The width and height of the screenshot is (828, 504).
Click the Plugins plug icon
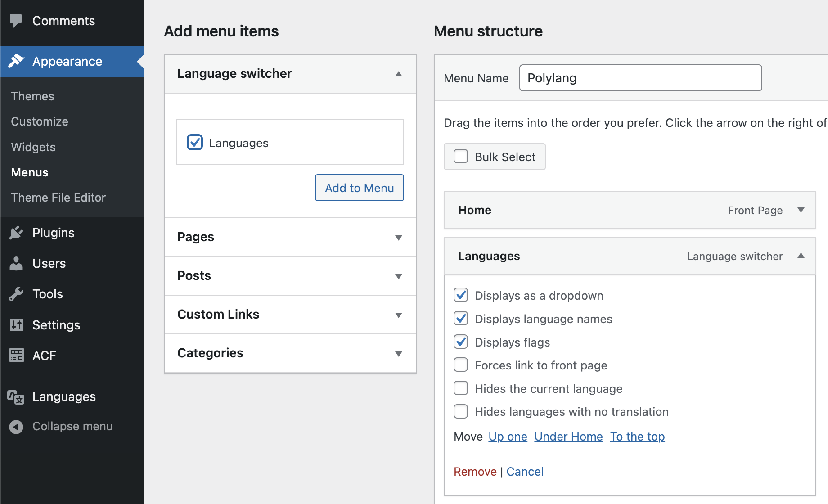tap(16, 233)
